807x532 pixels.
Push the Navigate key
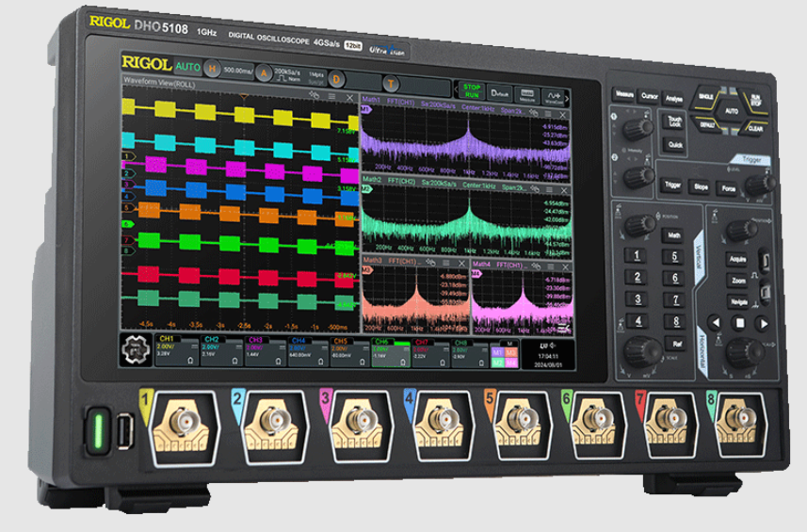738,302
